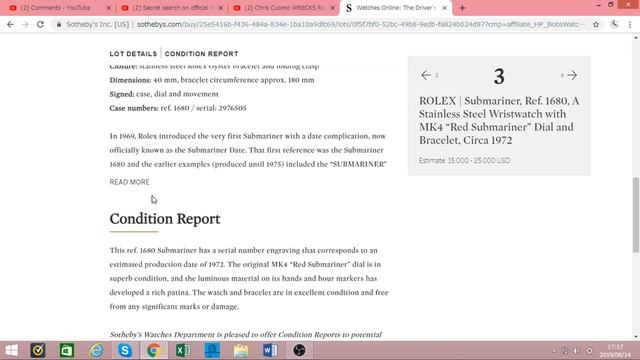Image resolution: width=640 pixels, height=360 pixels.
Task: Click the Case numbers line
Action: [178, 108]
